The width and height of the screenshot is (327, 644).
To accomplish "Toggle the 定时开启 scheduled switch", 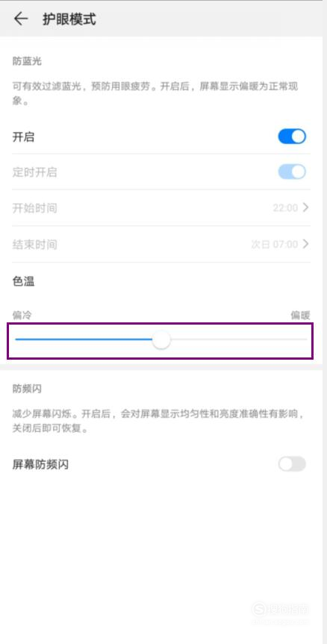I will [x=292, y=172].
